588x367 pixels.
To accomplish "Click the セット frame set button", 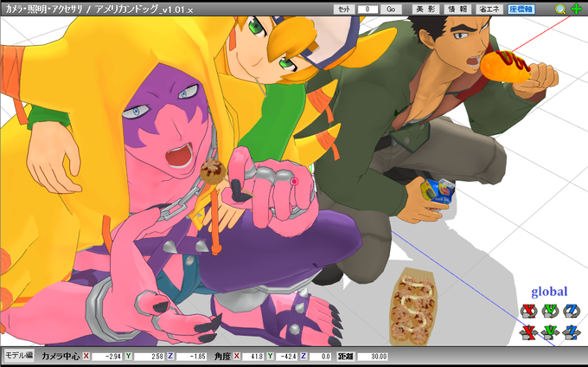I will coord(344,9).
